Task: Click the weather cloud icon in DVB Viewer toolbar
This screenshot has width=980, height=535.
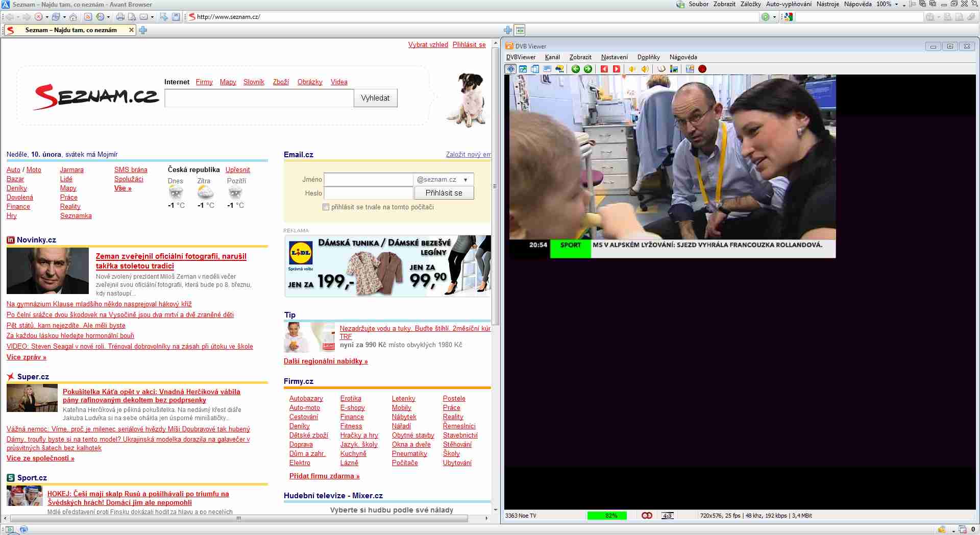Action: click(x=559, y=69)
